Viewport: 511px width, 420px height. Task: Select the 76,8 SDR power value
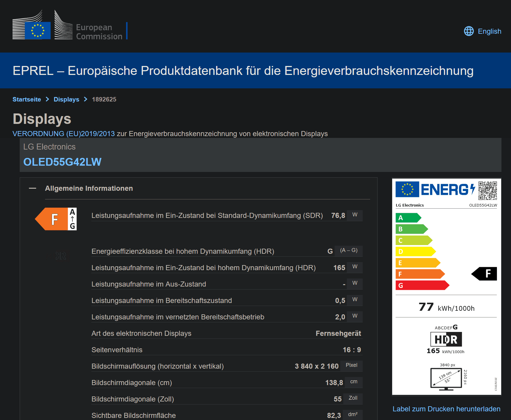(338, 216)
